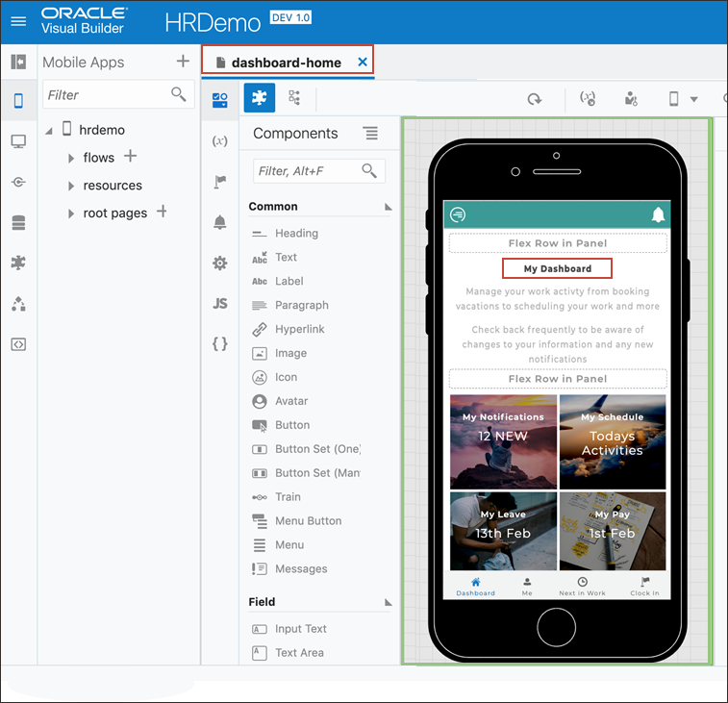Click the search icon in Mobile Apps filter

[178, 94]
